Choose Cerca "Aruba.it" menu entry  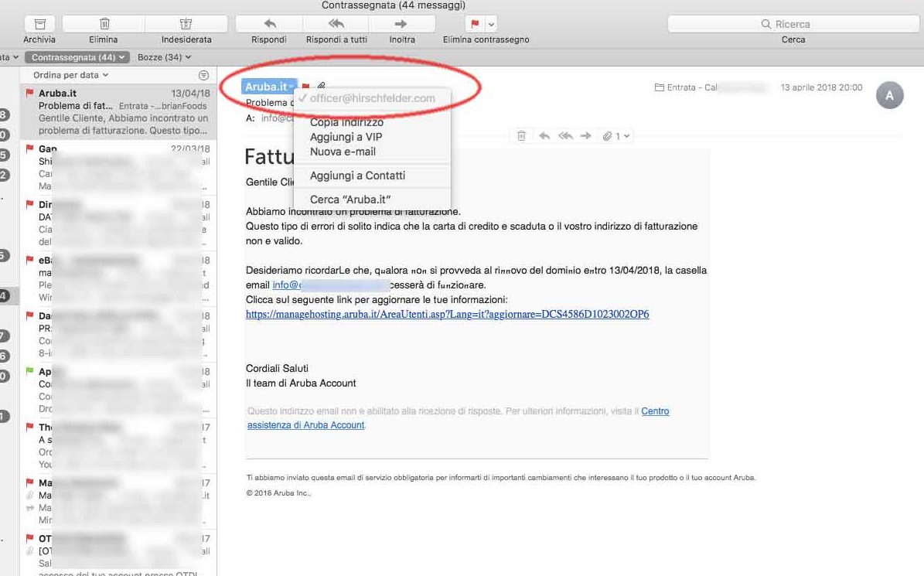click(x=350, y=199)
